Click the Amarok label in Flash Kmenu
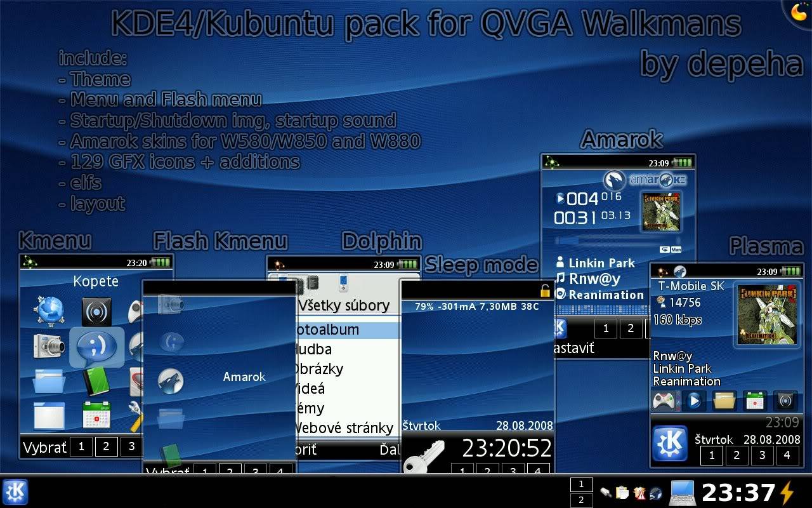 tap(244, 377)
